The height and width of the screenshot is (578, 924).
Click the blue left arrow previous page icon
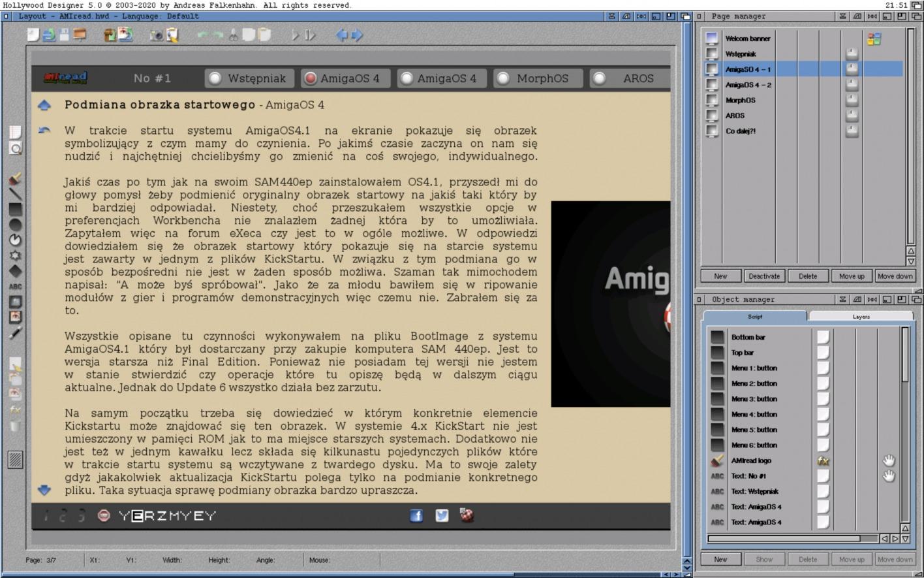tap(341, 35)
